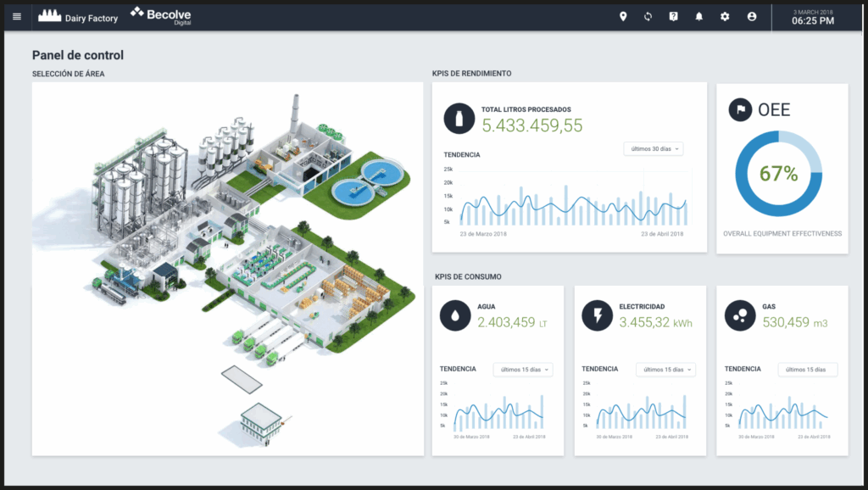Open notifications bell icon

(699, 16)
